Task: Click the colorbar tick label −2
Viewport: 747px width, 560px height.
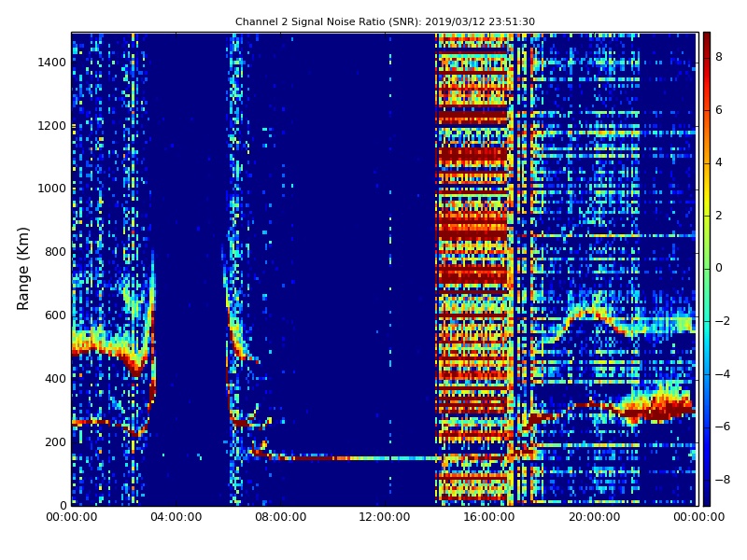Action: pyautogui.click(x=723, y=321)
